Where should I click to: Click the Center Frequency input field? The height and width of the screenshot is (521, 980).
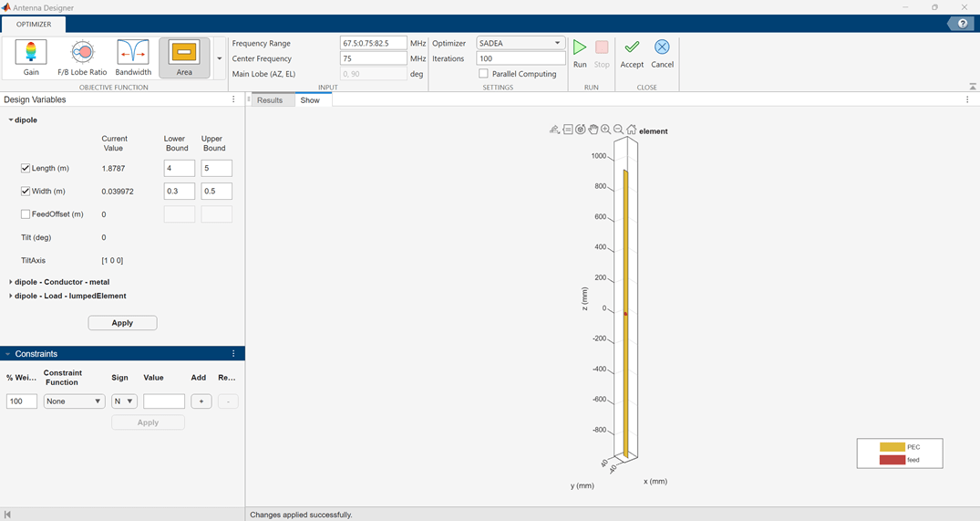point(374,58)
